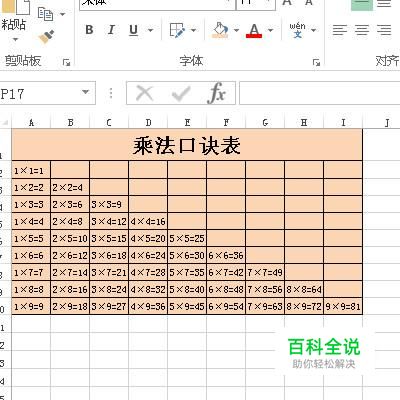Toggle Bold formatting
The width and height of the screenshot is (400, 400).
tap(89, 30)
